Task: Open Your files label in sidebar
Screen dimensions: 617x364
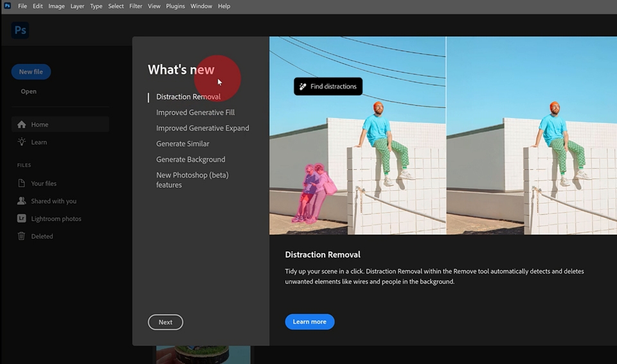Action: pyautogui.click(x=44, y=184)
